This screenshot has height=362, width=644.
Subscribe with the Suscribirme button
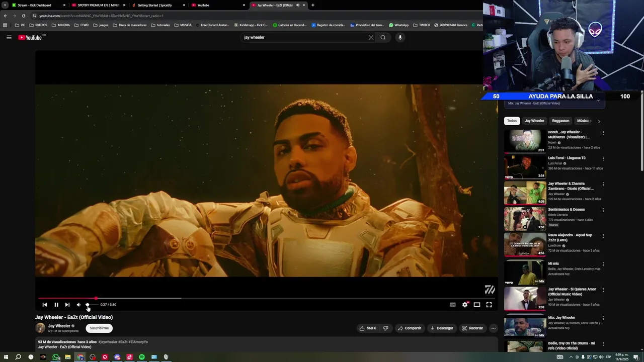pos(99,328)
